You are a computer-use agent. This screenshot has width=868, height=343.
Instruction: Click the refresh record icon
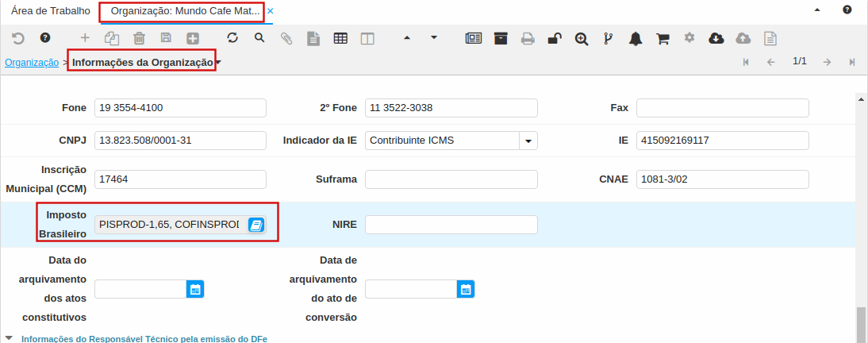click(x=232, y=37)
